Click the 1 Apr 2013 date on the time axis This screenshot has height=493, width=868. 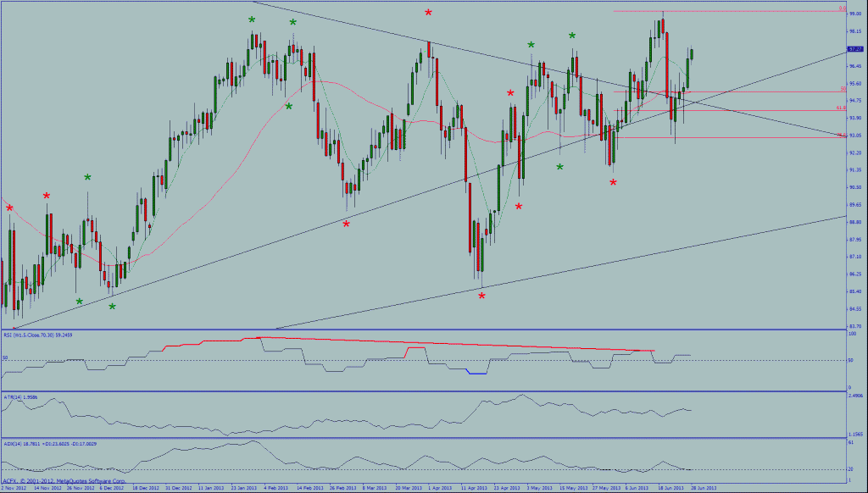point(437,489)
